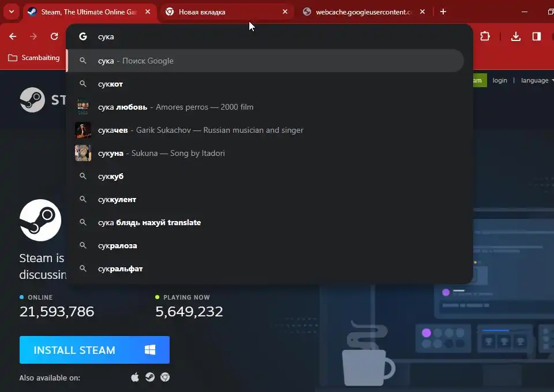Screen dimensions: 554x392
Task: Click the Google G icon in address bar
Action: pos(83,36)
